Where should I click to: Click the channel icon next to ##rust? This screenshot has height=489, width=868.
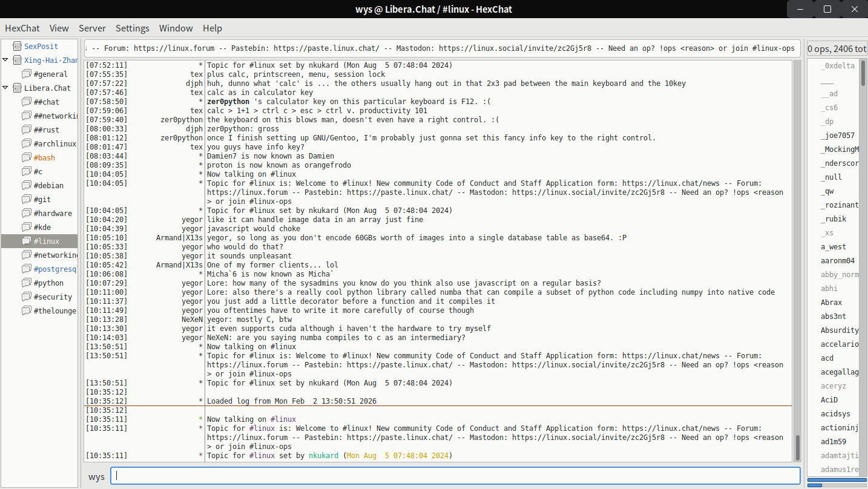[27, 130]
